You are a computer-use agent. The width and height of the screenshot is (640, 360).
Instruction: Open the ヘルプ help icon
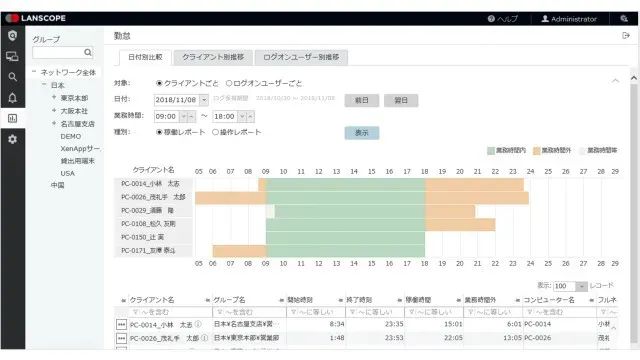coord(491,19)
